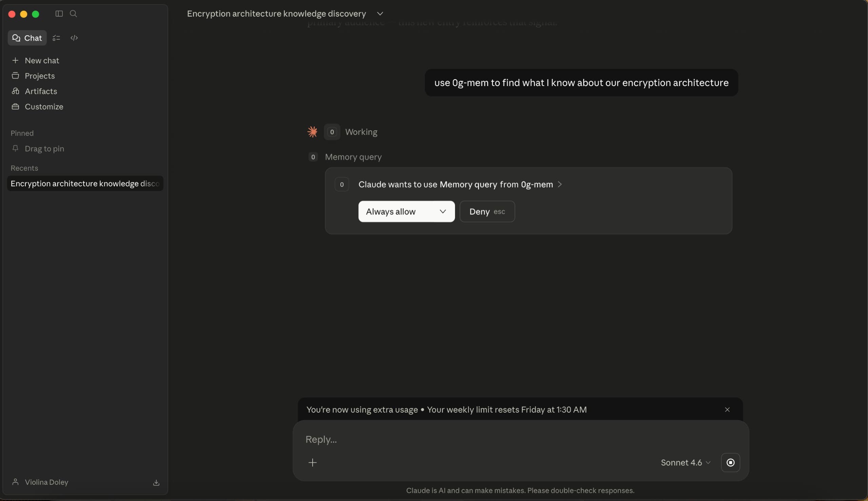Click the 'Memory query' step label
868x501 pixels.
pos(353,157)
